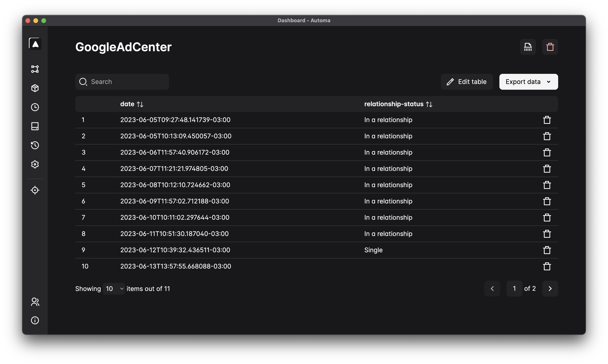Open the Settings gear icon

35,164
